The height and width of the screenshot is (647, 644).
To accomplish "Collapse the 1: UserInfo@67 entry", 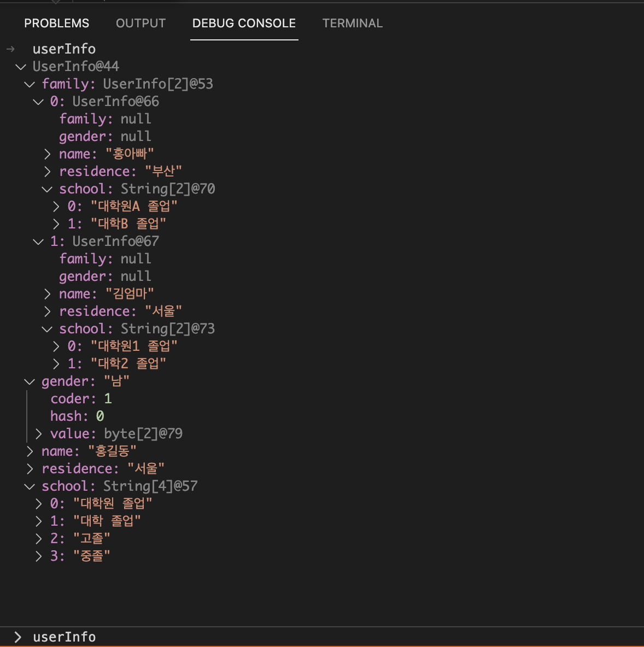I will click(x=38, y=241).
